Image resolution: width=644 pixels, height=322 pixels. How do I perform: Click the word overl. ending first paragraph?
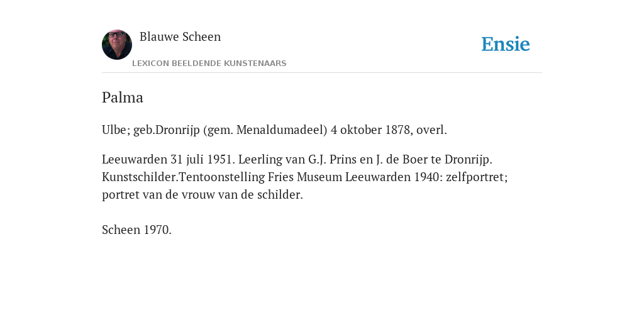coord(431,130)
